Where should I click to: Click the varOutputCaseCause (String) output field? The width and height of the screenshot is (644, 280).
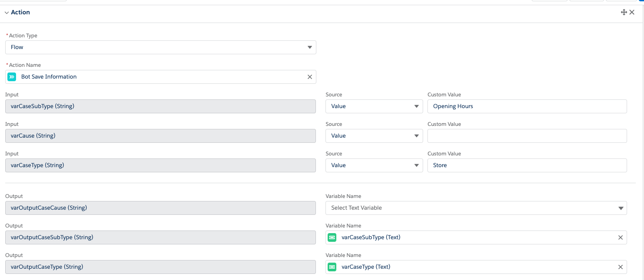tap(161, 208)
